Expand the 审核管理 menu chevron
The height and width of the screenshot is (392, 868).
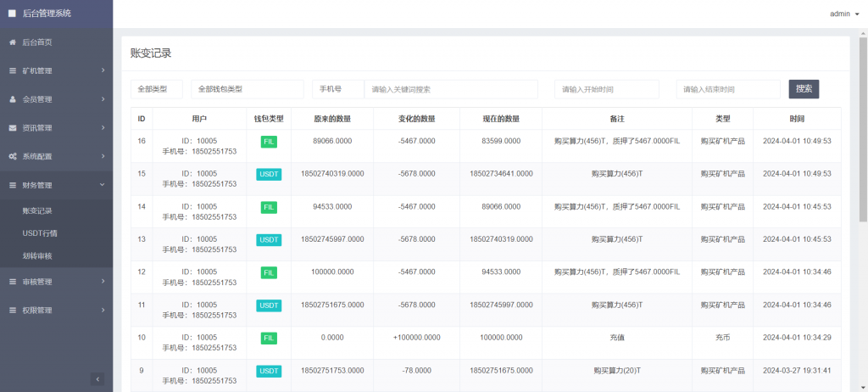tap(103, 282)
